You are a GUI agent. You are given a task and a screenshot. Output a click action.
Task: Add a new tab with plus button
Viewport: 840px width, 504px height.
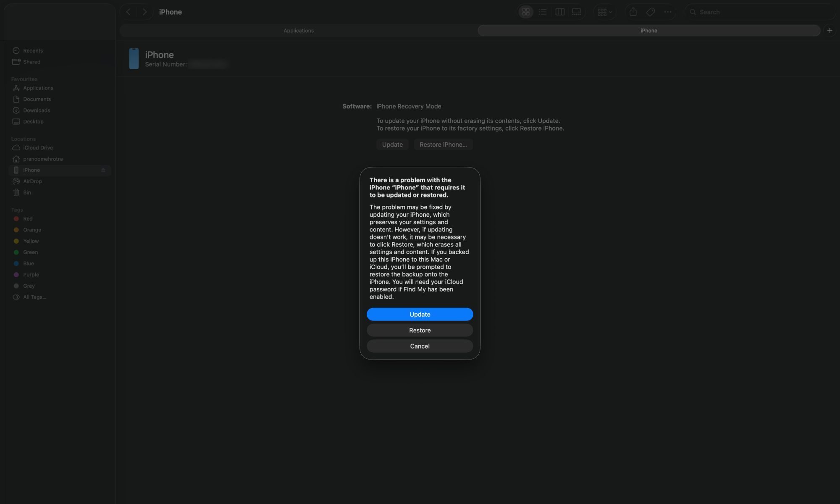[829, 30]
